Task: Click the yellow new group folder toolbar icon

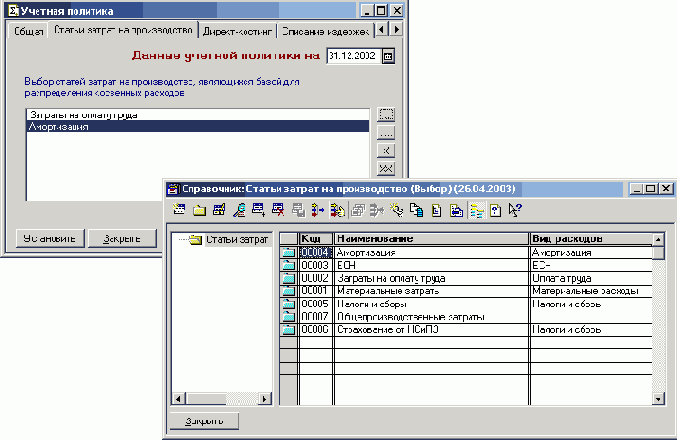Action: (199, 210)
